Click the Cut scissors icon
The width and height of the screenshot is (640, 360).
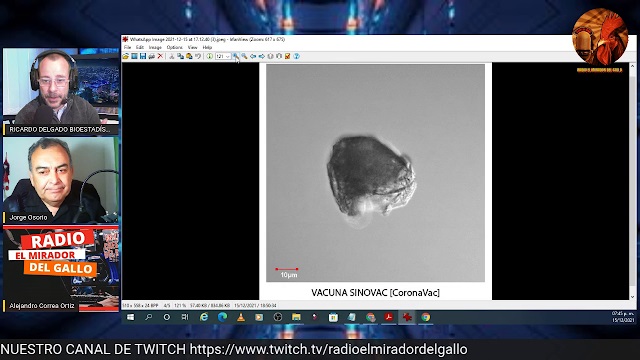point(172,56)
